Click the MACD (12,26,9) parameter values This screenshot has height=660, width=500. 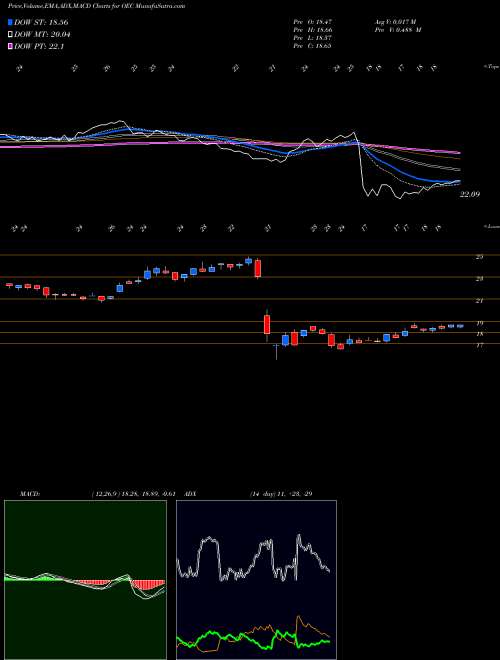click(x=133, y=493)
